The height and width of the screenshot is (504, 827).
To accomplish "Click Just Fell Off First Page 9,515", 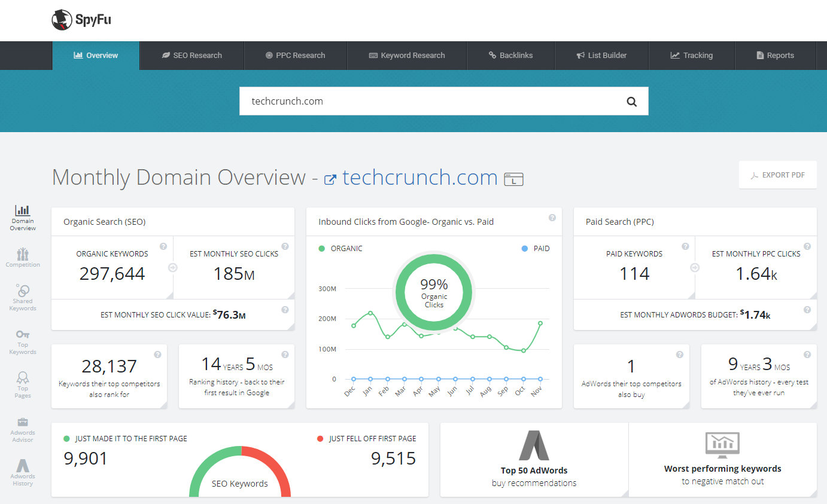I will click(367, 451).
